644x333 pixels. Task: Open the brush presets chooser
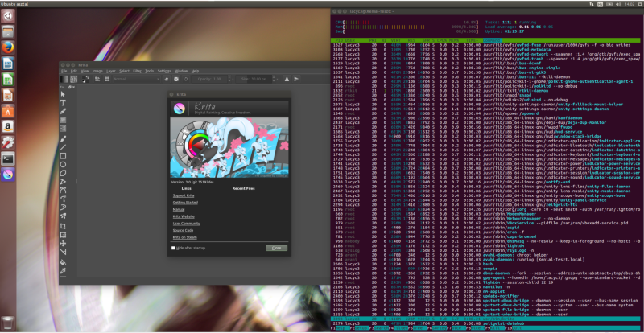(107, 79)
